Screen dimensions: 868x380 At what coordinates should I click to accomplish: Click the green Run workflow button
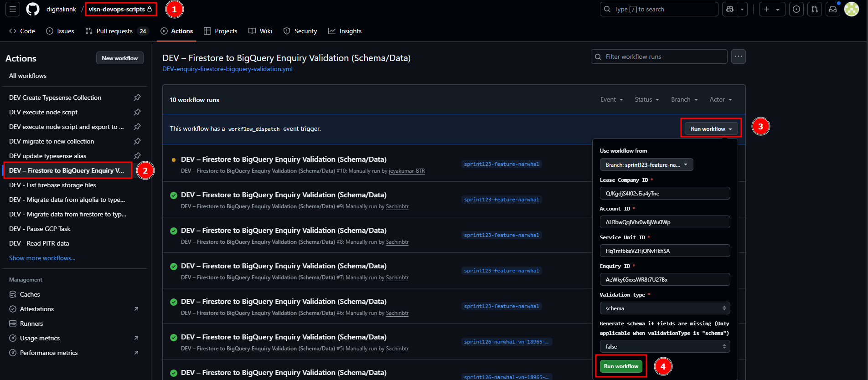(x=621, y=366)
